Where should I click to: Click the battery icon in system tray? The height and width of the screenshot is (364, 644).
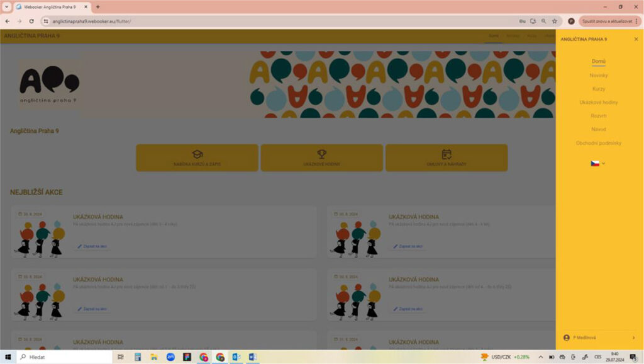click(552, 357)
